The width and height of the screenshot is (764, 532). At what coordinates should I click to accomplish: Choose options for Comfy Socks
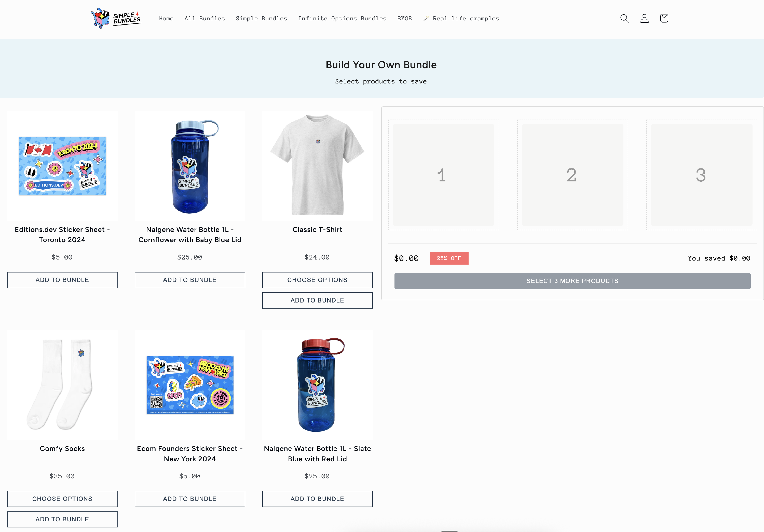(62, 499)
